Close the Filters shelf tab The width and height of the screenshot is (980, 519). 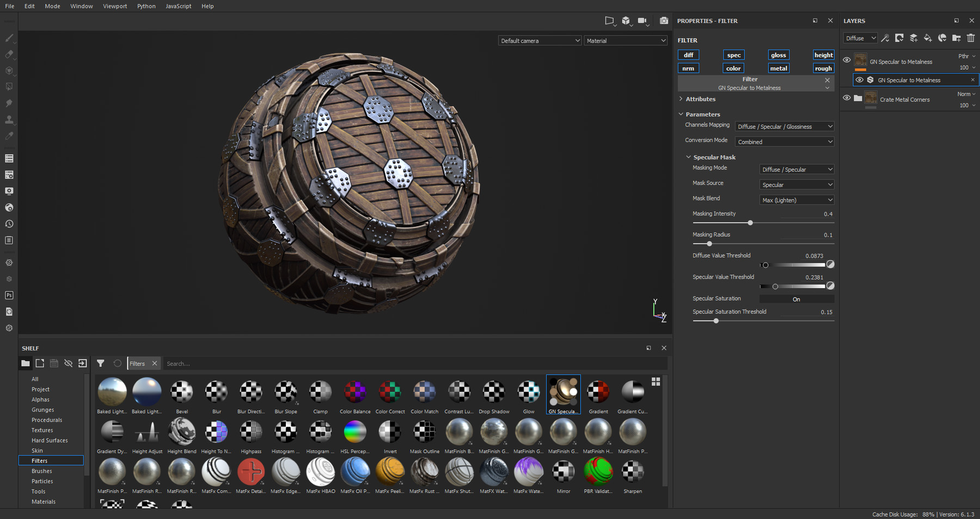(155, 363)
